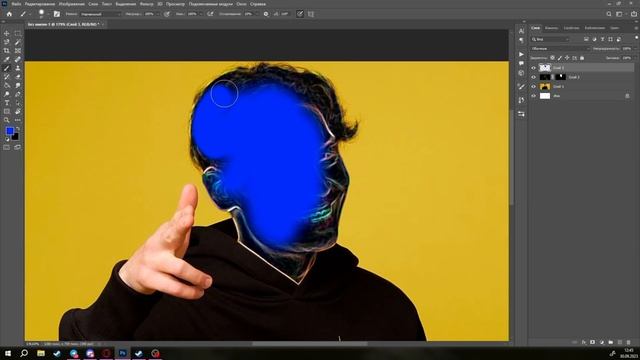640x360 pixels.
Task: Select the Rectangle shape tool
Action: click(7, 111)
